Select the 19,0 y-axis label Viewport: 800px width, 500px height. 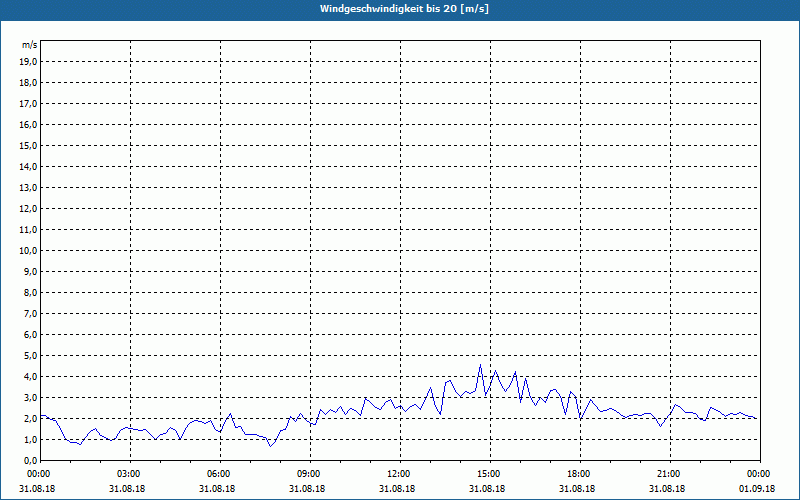(x=28, y=62)
